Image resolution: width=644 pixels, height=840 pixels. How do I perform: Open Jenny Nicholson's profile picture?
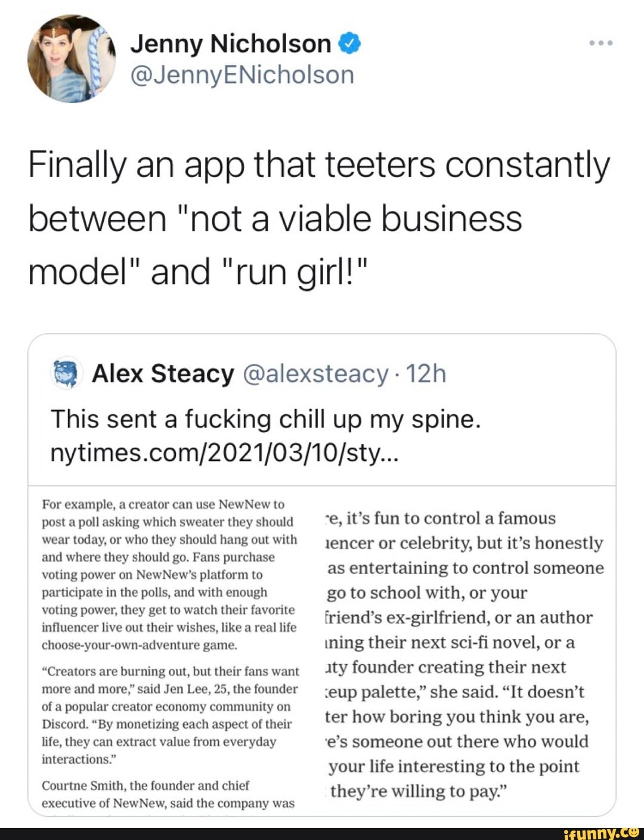click(72, 58)
